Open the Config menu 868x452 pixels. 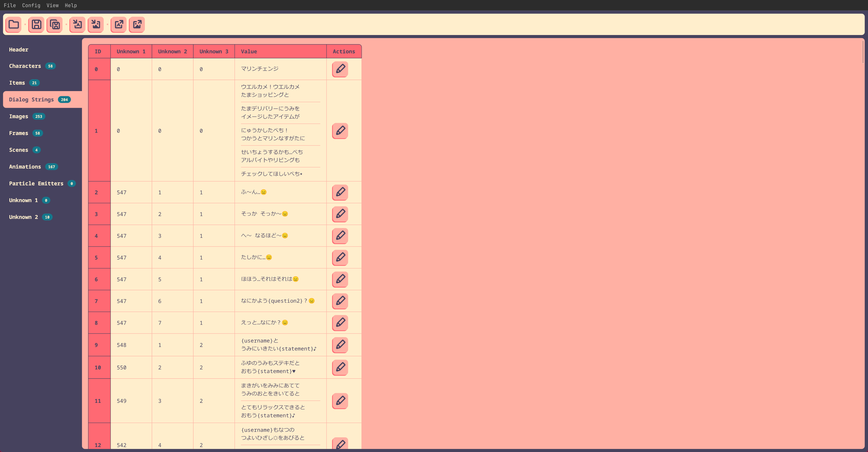coord(31,5)
